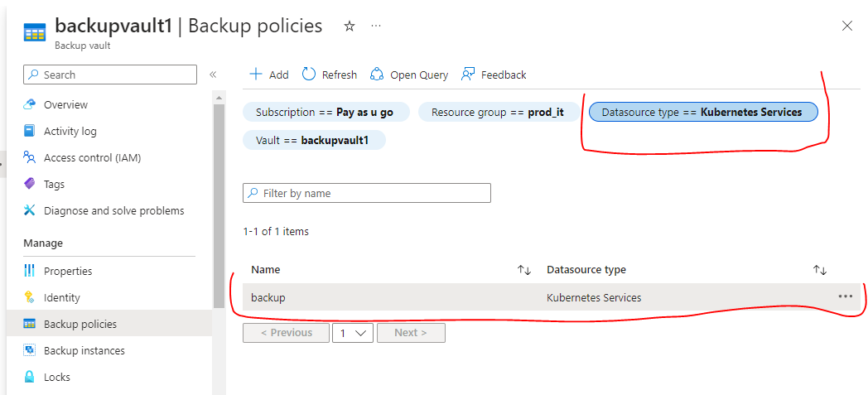The width and height of the screenshot is (868, 395).
Task: Click the sidebar scroll up arrow
Action: [219, 98]
